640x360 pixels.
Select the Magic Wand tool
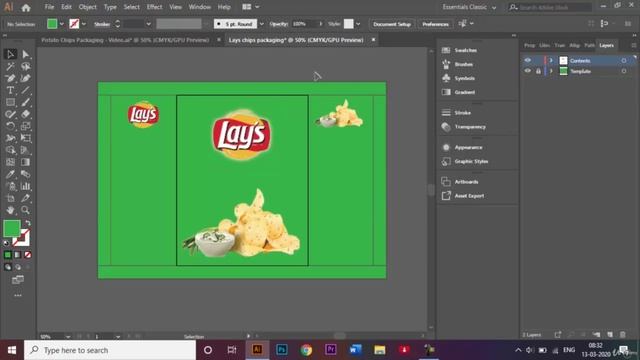pos(11,66)
